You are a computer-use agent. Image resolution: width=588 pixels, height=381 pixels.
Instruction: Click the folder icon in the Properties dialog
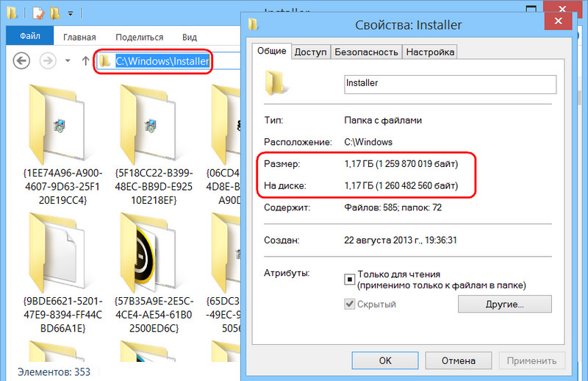(x=277, y=82)
